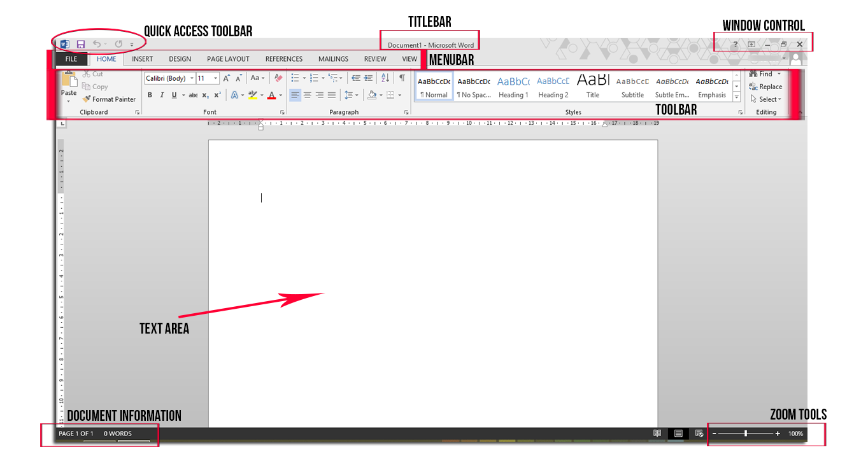The height and width of the screenshot is (466, 868).
Task: Switch to the INSERT ribbon tab
Action: (x=141, y=59)
